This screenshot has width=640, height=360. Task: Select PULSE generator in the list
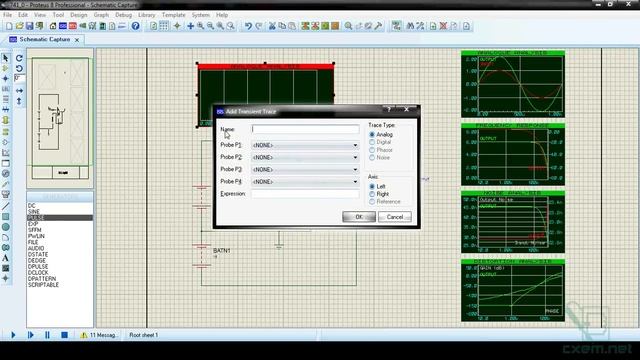tap(60, 218)
